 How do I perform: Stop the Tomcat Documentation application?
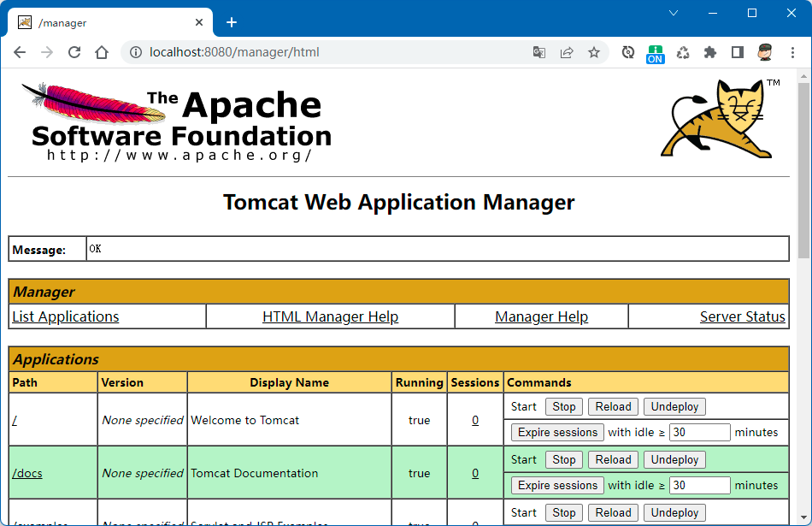(564, 459)
